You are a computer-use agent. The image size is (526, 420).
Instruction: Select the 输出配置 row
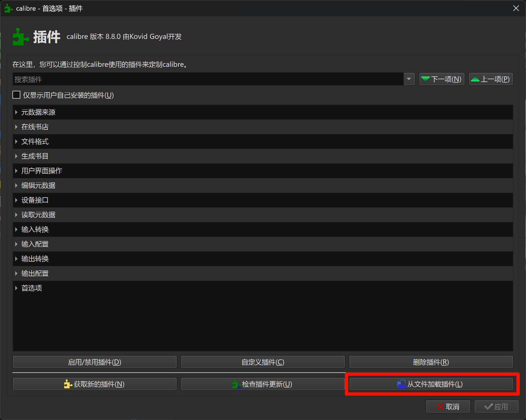pos(263,273)
